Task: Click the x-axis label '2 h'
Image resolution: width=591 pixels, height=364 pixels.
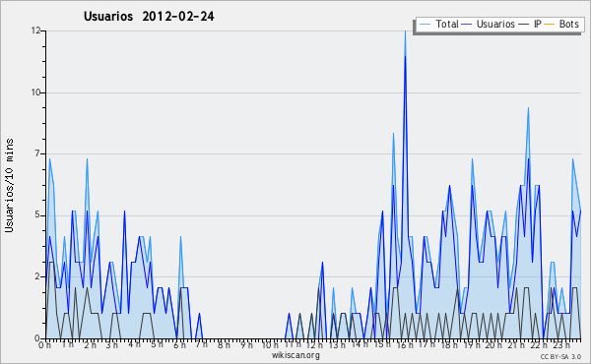Action: click(x=90, y=344)
